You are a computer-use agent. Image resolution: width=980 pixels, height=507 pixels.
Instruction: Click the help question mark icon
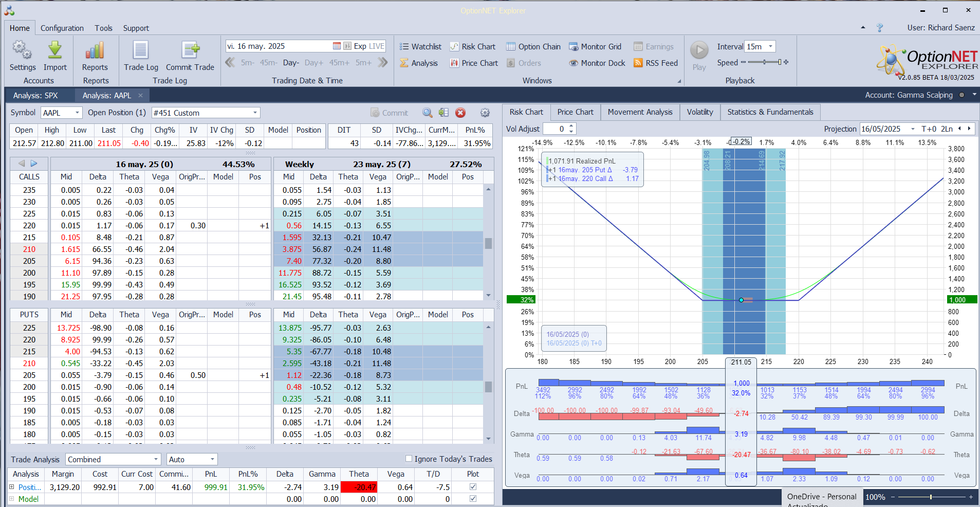point(880,28)
